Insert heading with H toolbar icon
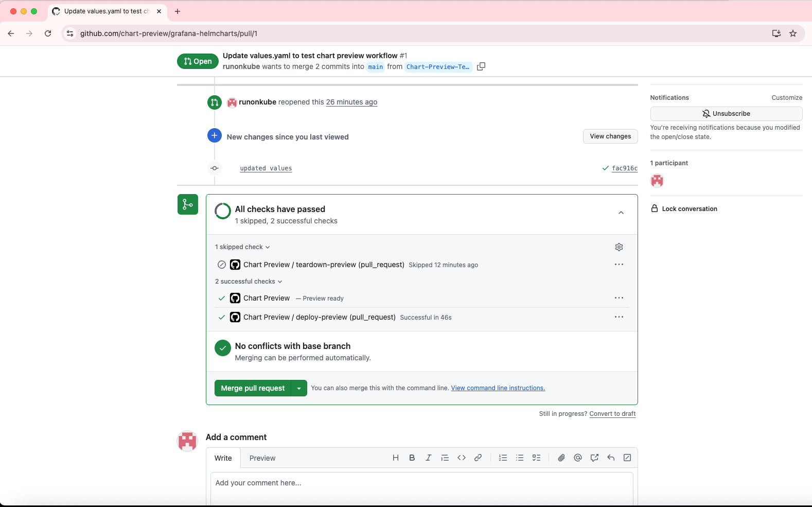Screen dimensions: 812x507 pos(396,458)
